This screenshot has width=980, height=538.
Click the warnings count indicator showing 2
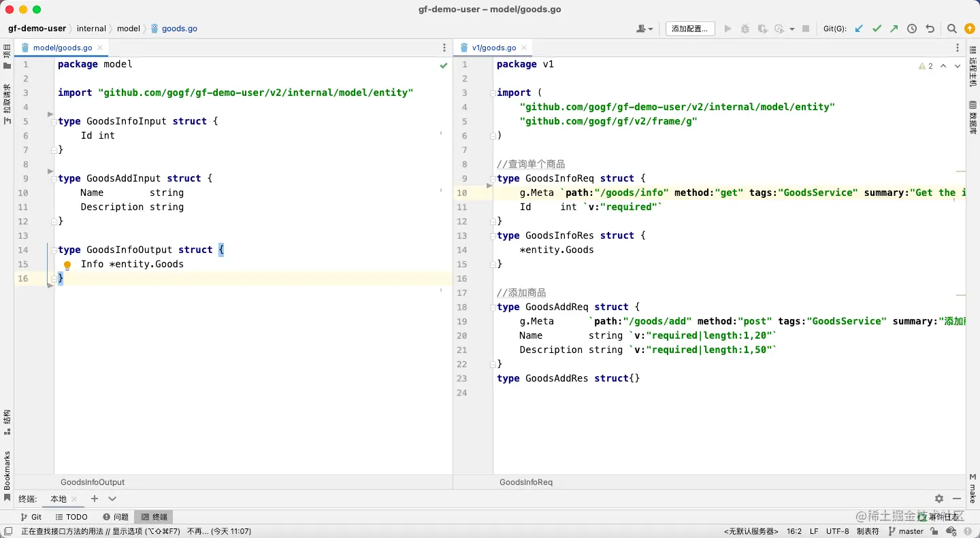click(x=926, y=66)
